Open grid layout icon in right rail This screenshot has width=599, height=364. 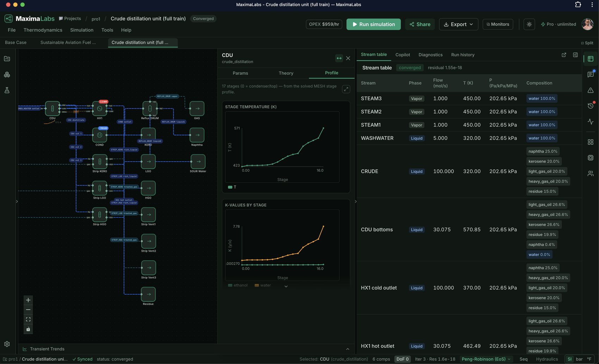pos(591,142)
